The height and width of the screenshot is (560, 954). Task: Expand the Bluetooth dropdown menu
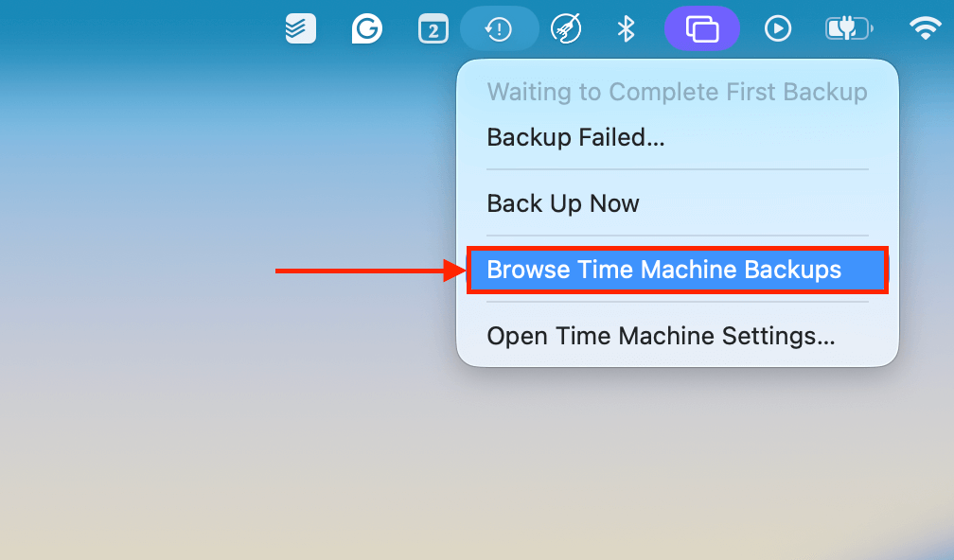tap(627, 28)
